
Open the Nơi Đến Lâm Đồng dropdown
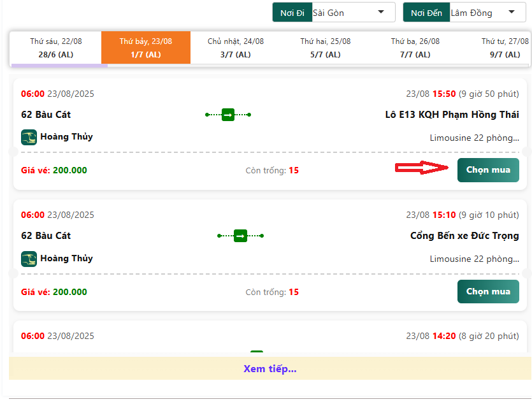(487, 13)
